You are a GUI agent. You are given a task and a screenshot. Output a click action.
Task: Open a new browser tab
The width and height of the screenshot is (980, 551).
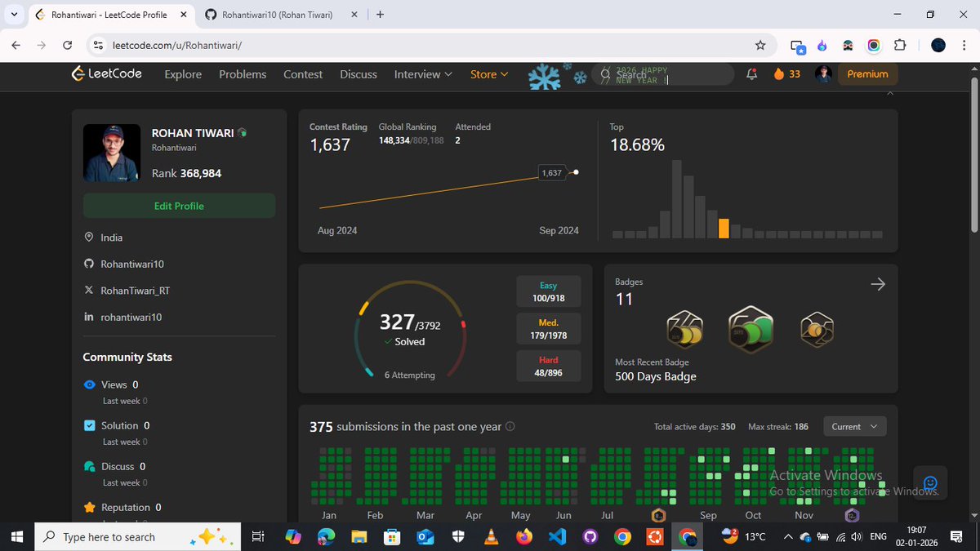(381, 15)
